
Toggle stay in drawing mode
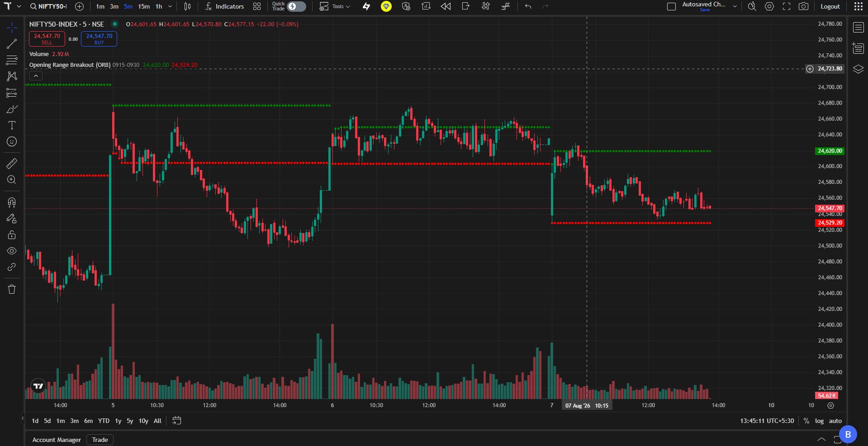coord(12,219)
